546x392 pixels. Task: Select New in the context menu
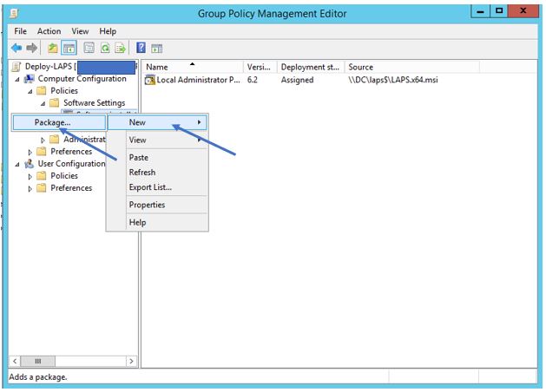coord(158,122)
